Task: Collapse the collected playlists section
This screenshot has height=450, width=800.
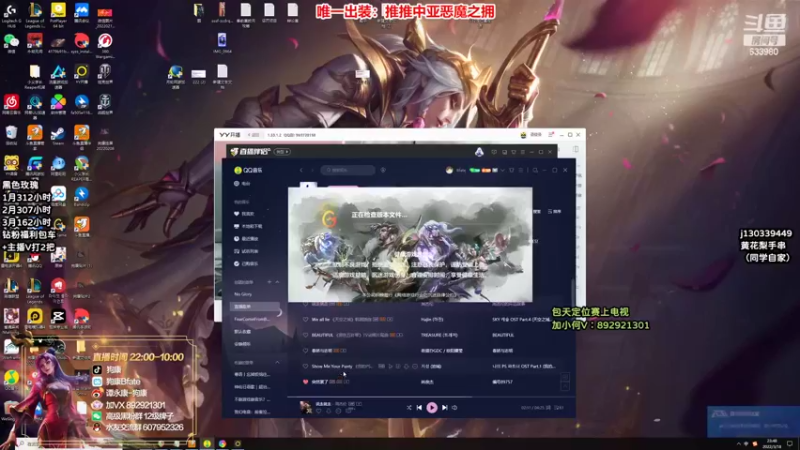Action: pos(277,362)
